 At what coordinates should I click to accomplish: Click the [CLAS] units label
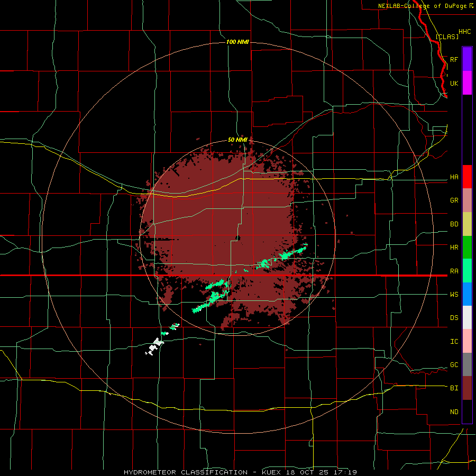447,36
